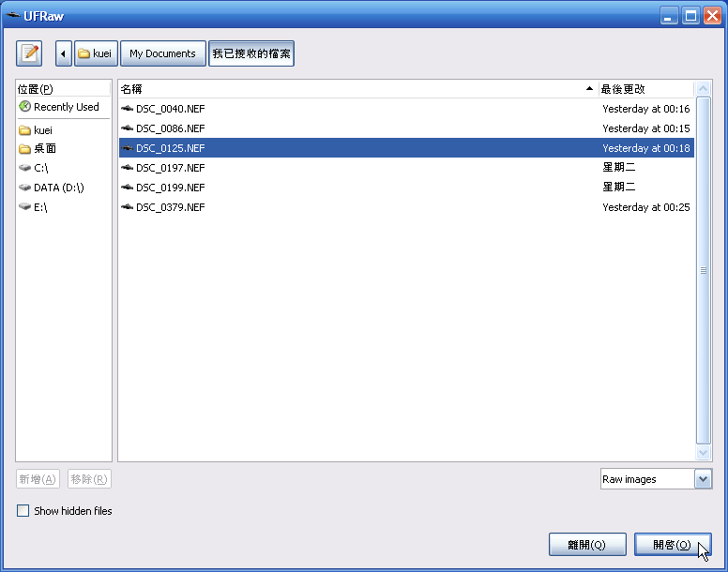
Task: Click raw file icon of DSC_0086.NEF
Action: (x=128, y=128)
